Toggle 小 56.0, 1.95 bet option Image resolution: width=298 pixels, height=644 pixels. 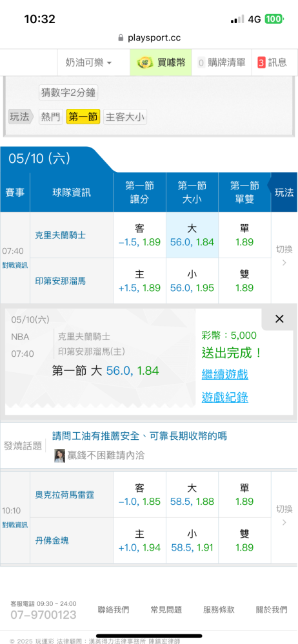[x=192, y=281]
